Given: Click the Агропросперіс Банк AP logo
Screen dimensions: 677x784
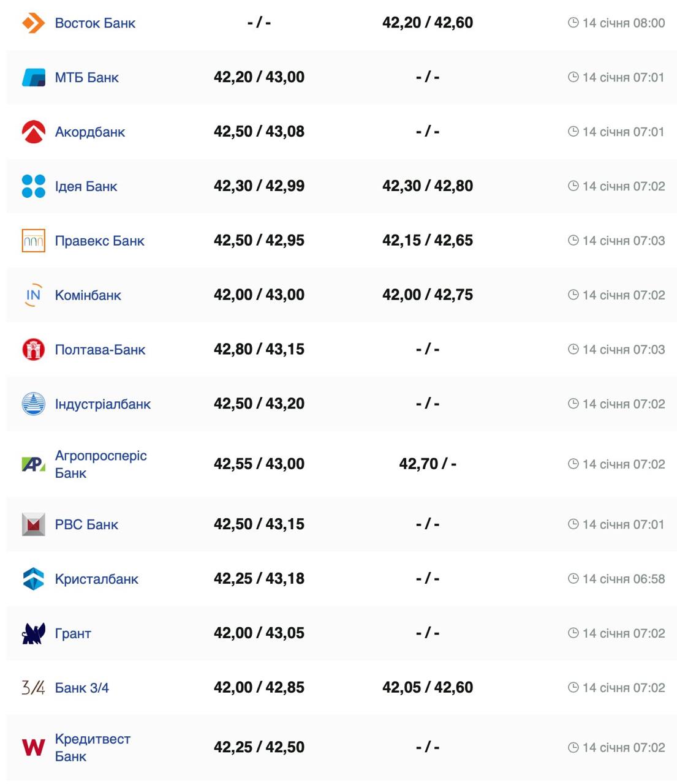Looking at the screenshot, I should [x=33, y=464].
